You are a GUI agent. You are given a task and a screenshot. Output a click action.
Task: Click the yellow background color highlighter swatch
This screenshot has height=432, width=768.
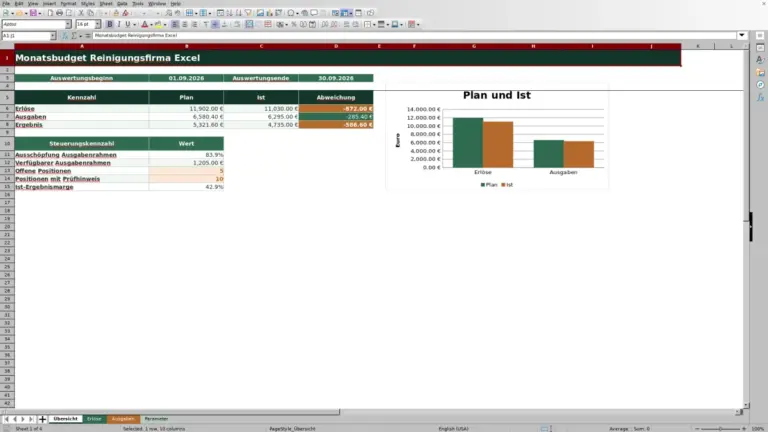(158, 24)
